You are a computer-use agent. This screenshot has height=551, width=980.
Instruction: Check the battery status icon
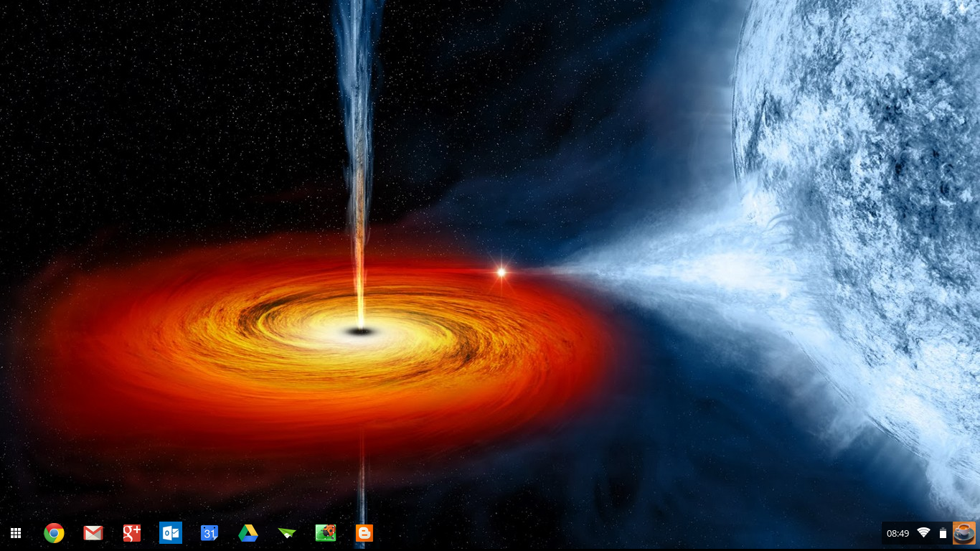[943, 533]
